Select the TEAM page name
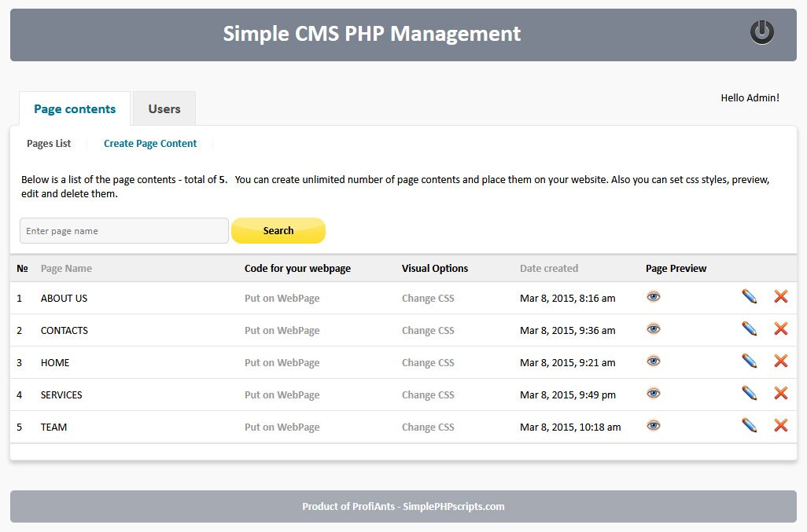807x532 pixels. tap(53, 427)
